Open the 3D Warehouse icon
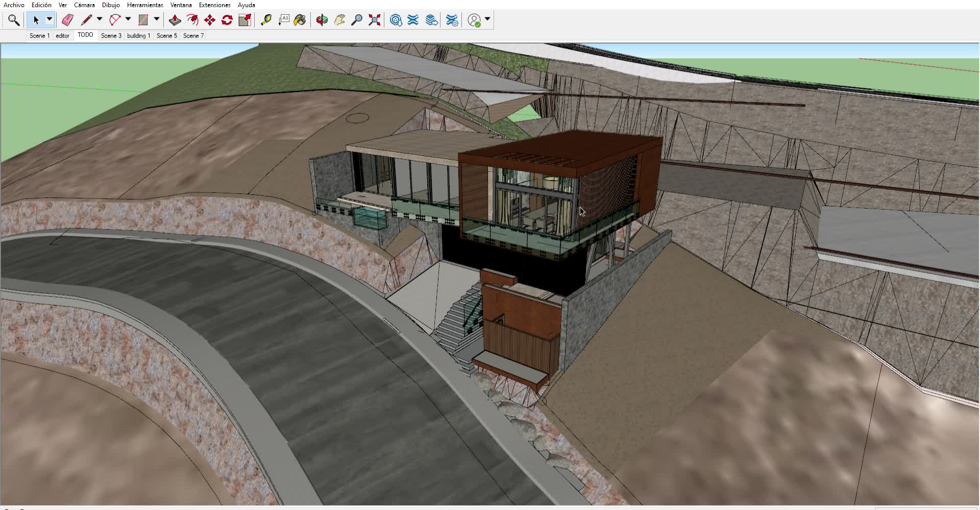Viewport: 980px width, 510px height. click(x=396, y=20)
